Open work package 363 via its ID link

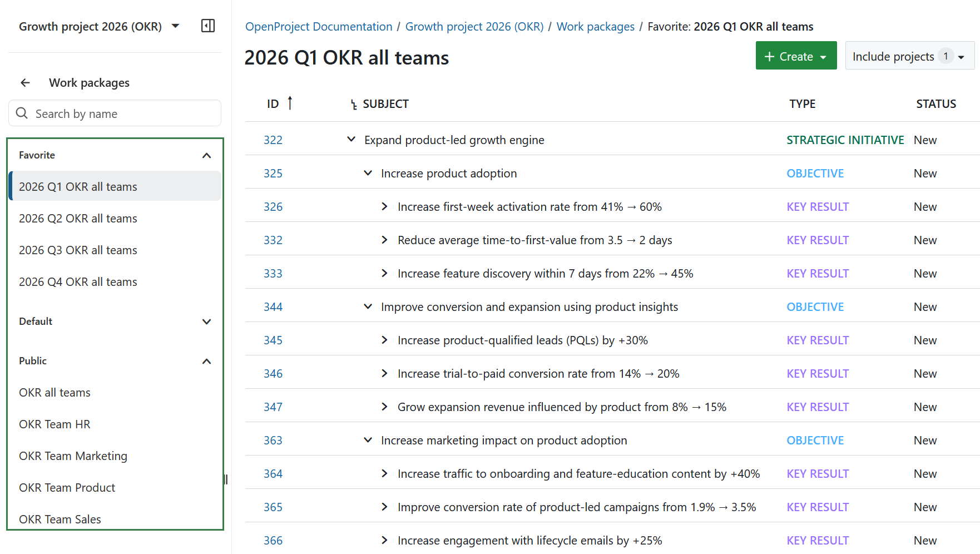[273, 439]
